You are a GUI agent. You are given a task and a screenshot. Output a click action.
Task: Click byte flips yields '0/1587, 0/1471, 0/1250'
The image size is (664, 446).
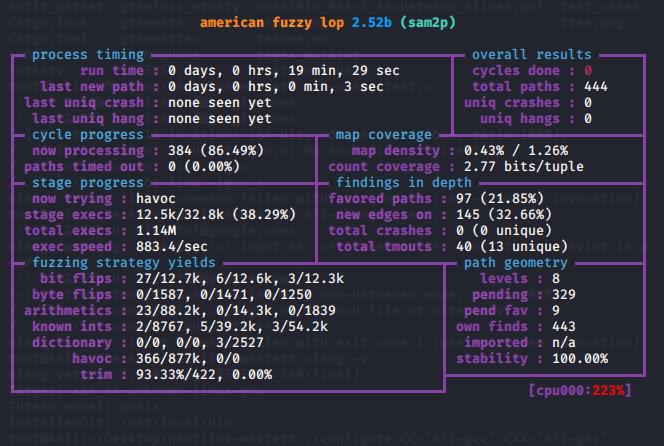(224, 295)
